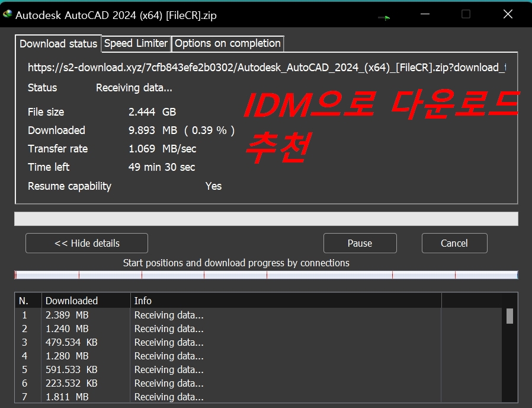This screenshot has width=532, height=408.
Task: Select connection row 591.533 KB
Action: pos(258,369)
